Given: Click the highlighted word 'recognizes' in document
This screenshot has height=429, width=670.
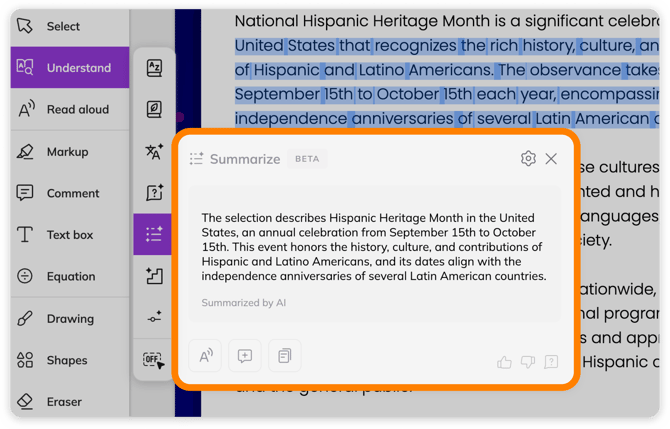Looking at the screenshot, I should tap(416, 45).
